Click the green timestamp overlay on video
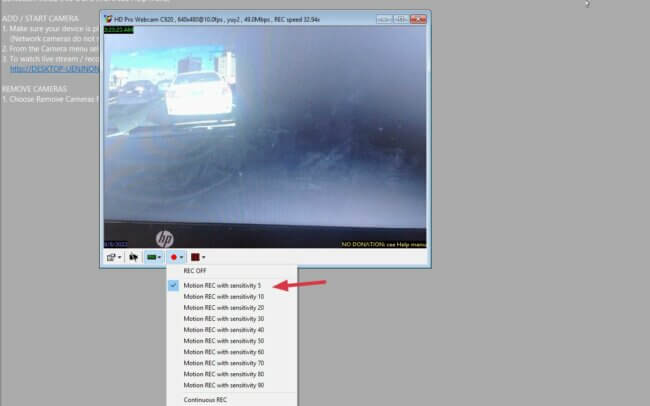 (119, 29)
